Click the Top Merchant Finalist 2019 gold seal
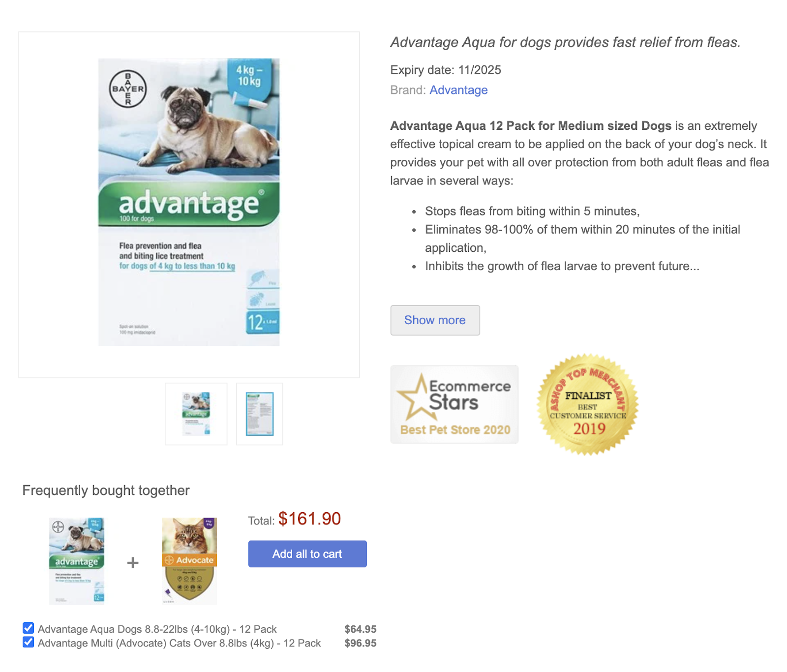Image resolution: width=787 pixels, height=672 pixels. click(587, 404)
